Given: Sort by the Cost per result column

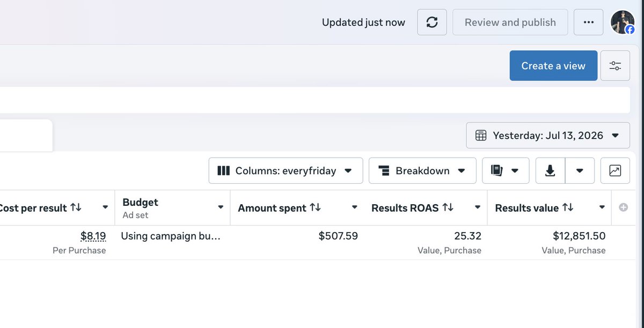Looking at the screenshot, I should click(x=76, y=207).
